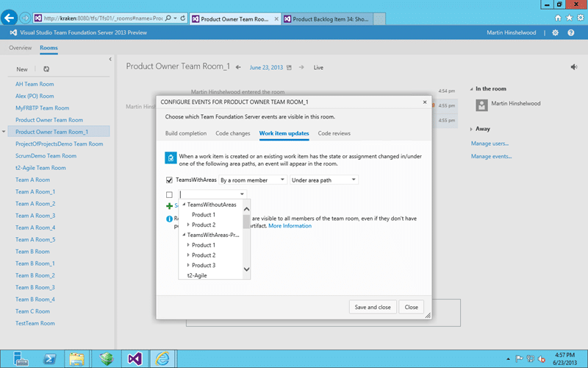This screenshot has width=588, height=368.
Task: Open the browser home icon
Action: (558, 18)
